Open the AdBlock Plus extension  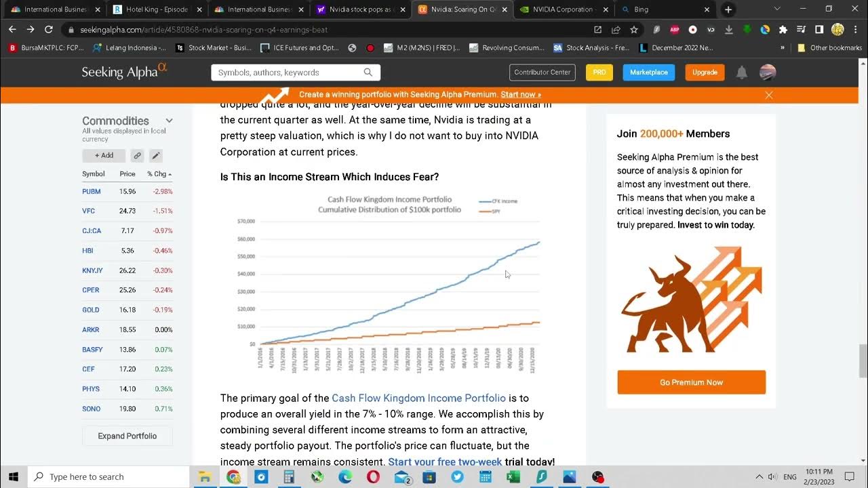click(675, 30)
